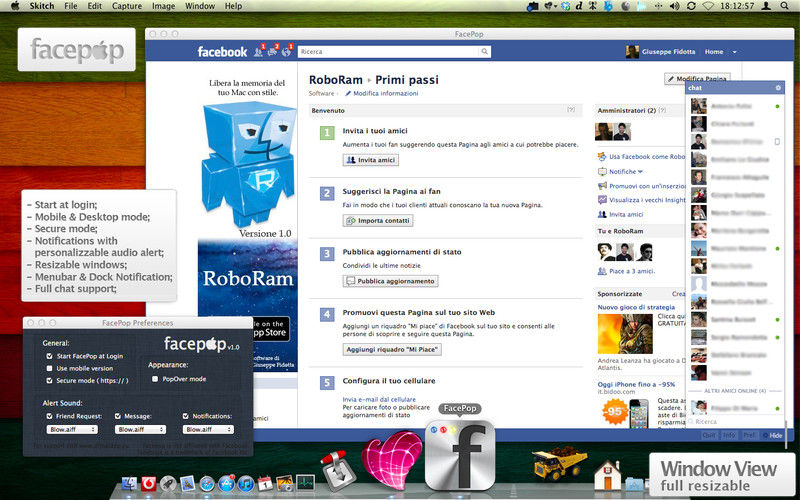Open the Transmit-style switch app in Dock

338,471
